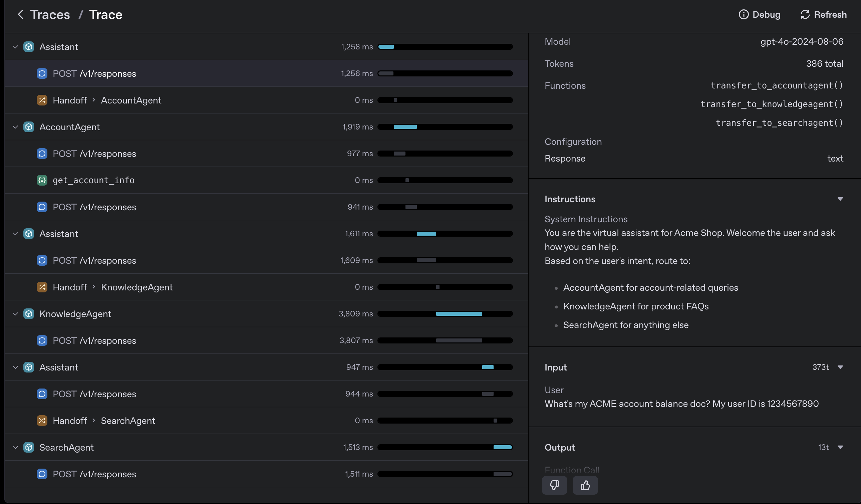Click the POST /v1/responses request icon under AccountAgent

coord(42,154)
